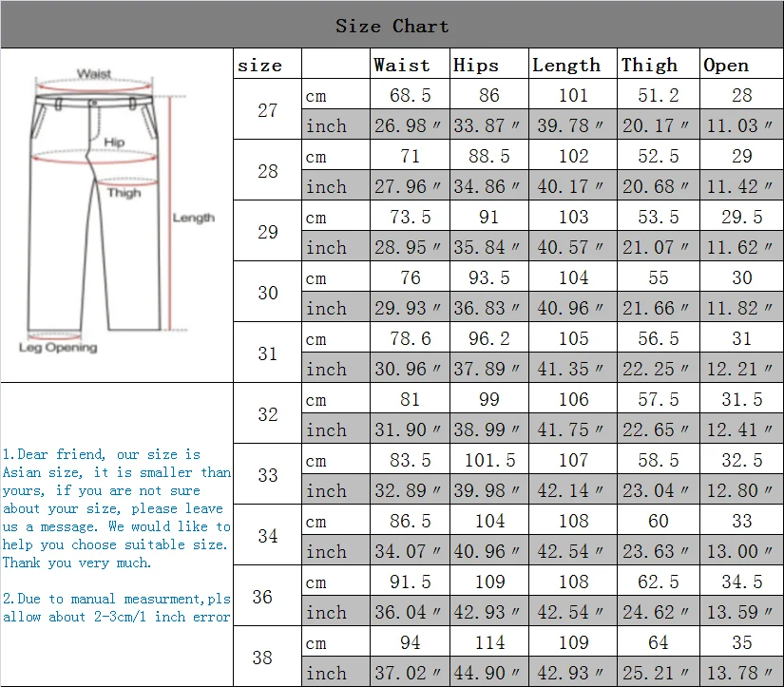Image resolution: width=784 pixels, height=687 pixels.
Task: Click thigh value 57.5 cm
Action: point(658,399)
